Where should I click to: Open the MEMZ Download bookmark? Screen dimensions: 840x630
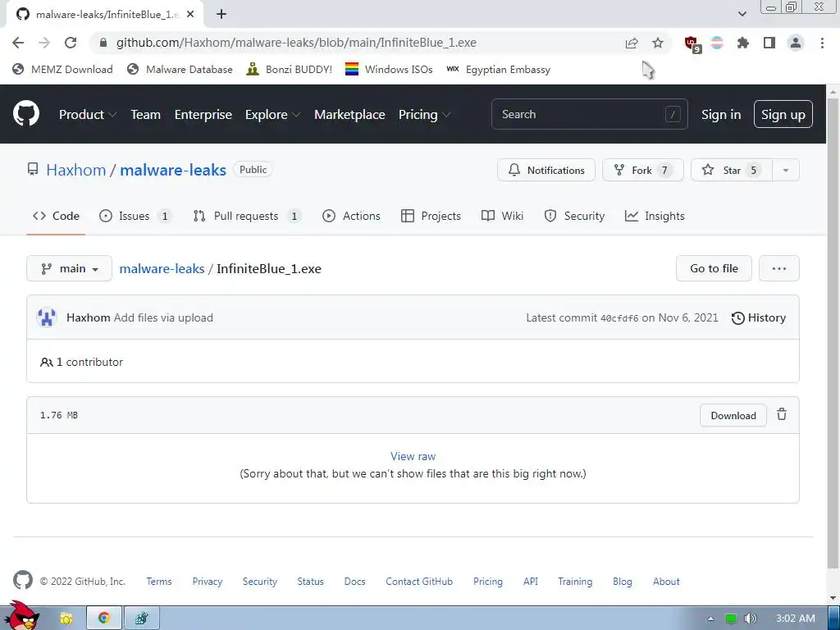(x=62, y=70)
